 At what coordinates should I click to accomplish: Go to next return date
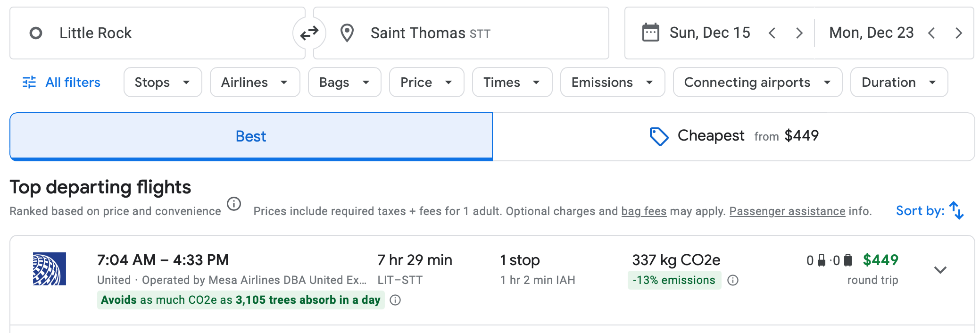tap(959, 33)
